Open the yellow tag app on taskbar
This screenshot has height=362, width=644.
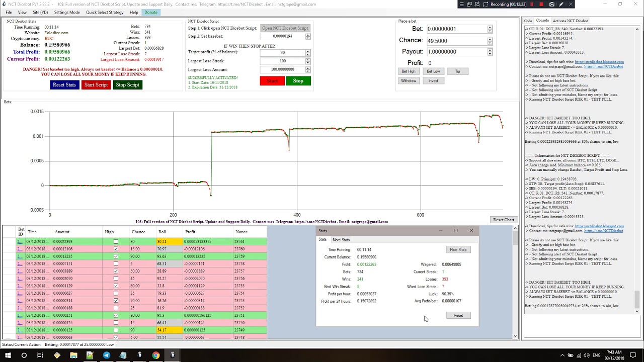pyautogui.click(x=57, y=355)
